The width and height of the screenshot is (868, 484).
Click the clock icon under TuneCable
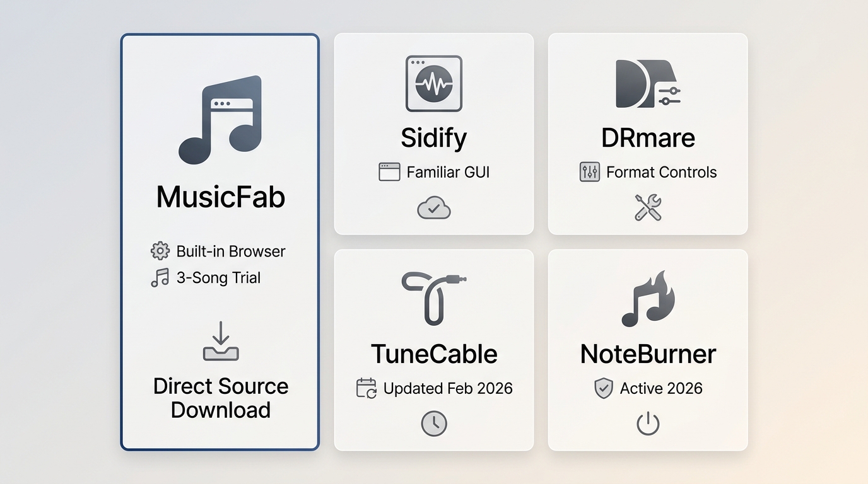(x=434, y=424)
